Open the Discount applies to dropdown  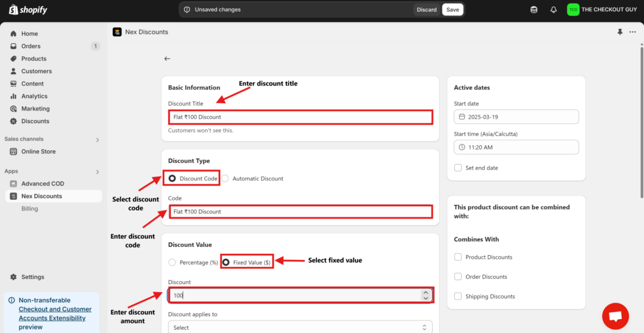click(300, 327)
